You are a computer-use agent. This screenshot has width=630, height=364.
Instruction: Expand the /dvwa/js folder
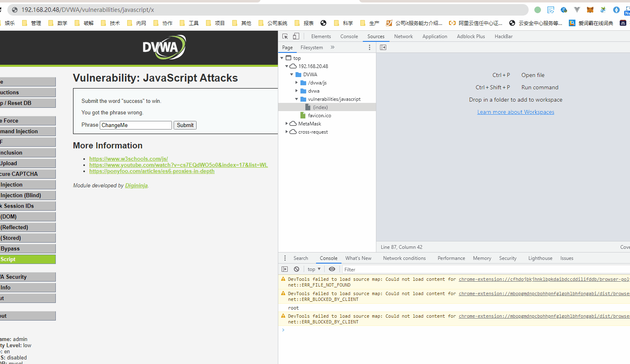point(297,83)
